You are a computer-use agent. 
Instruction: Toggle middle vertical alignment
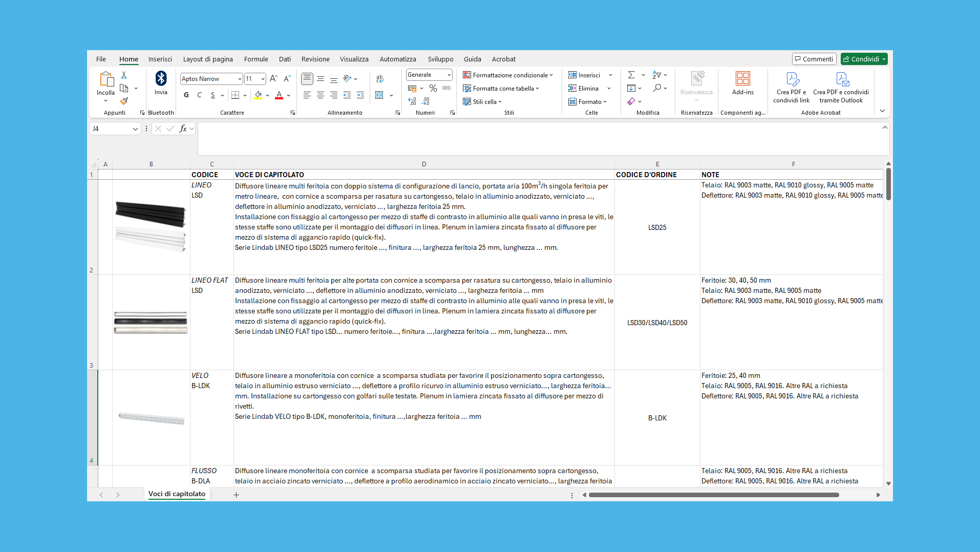[x=321, y=79]
